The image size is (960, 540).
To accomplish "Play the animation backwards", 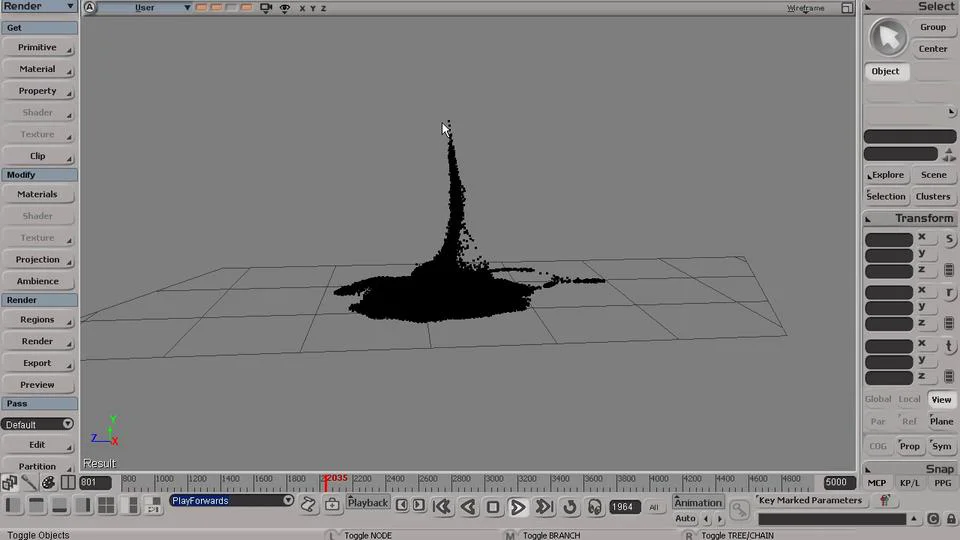I will 468,506.
